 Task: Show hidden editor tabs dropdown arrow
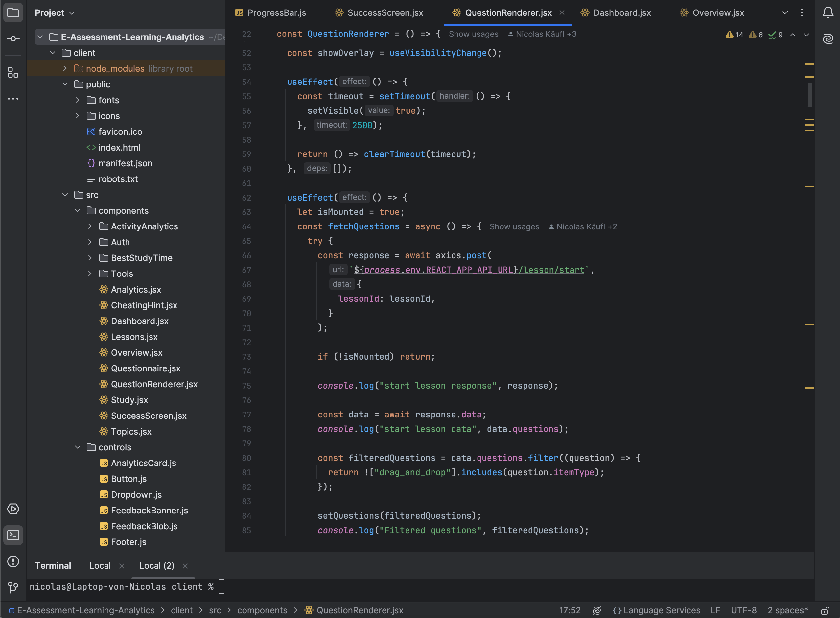tap(785, 13)
